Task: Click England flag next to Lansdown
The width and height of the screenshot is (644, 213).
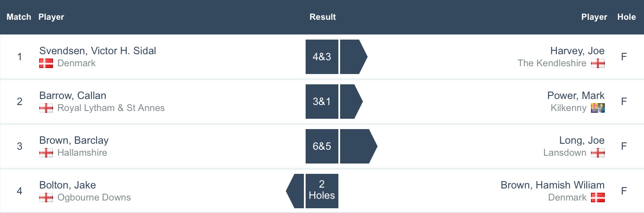Action: click(x=598, y=153)
